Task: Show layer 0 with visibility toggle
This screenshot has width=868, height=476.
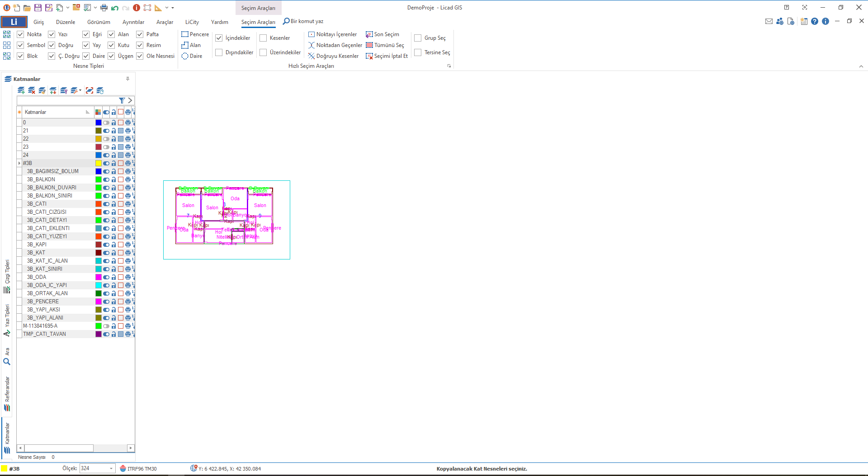Action: pos(106,123)
